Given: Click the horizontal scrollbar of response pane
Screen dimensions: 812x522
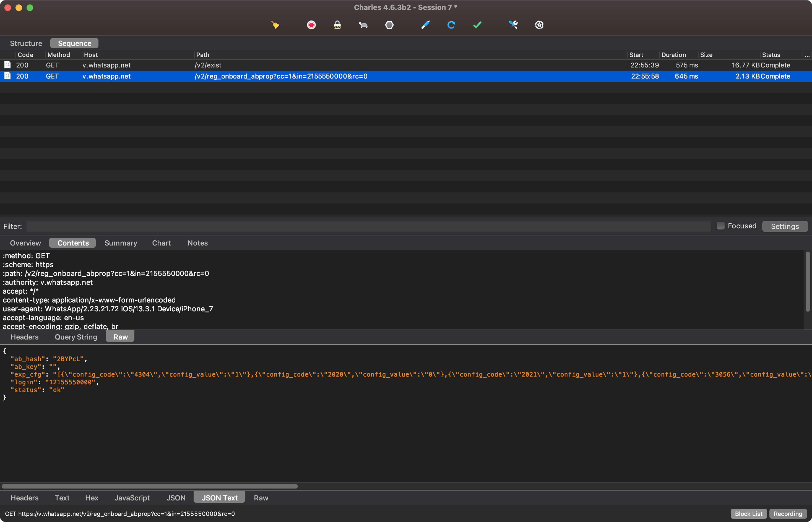Looking at the screenshot, I should pyautogui.click(x=150, y=486).
